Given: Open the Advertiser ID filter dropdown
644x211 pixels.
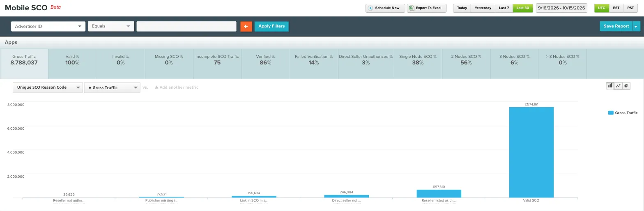Looking at the screenshot, I should pyautogui.click(x=48, y=26).
